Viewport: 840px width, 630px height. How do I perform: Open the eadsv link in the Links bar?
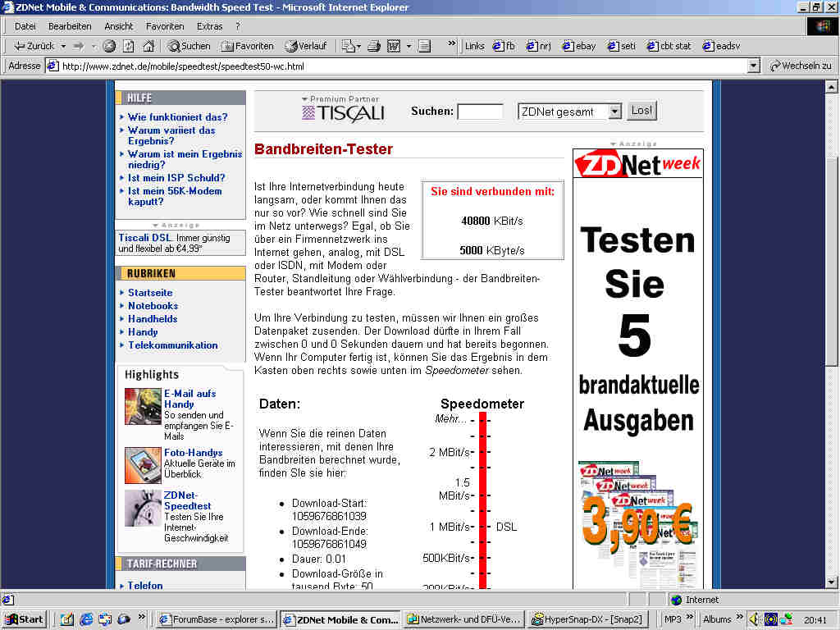721,46
